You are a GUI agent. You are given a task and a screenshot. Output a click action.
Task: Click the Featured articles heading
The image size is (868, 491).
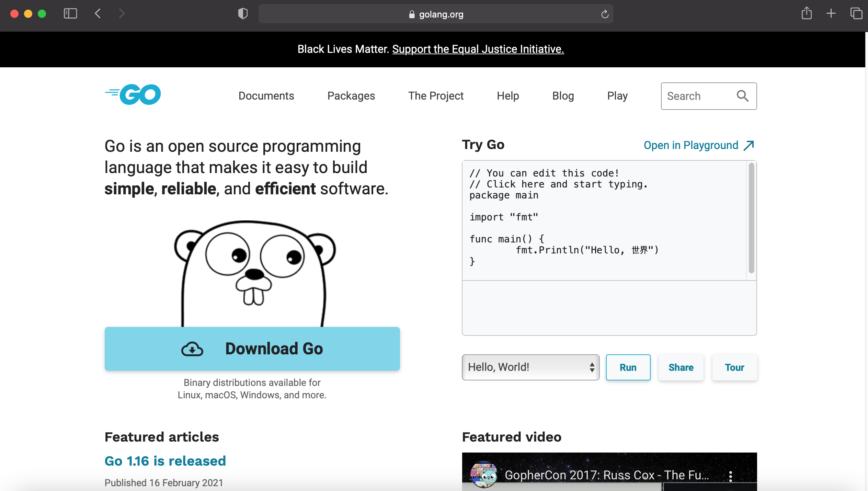click(162, 437)
